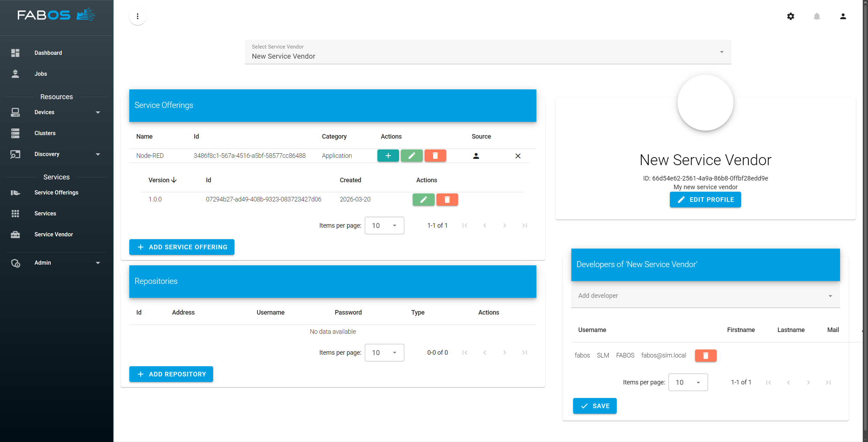868x442 pixels.
Task: Open the user account icon
Action: pos(843,16)
